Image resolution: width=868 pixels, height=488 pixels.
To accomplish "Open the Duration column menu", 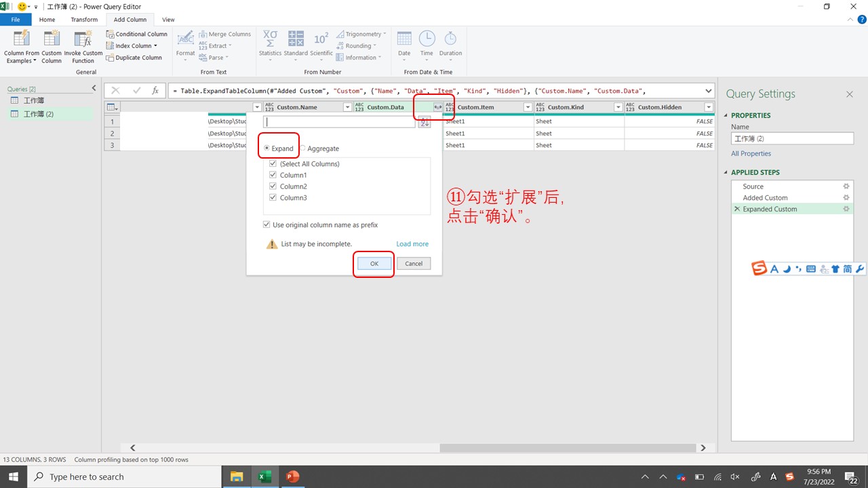I will click(450, 45).
